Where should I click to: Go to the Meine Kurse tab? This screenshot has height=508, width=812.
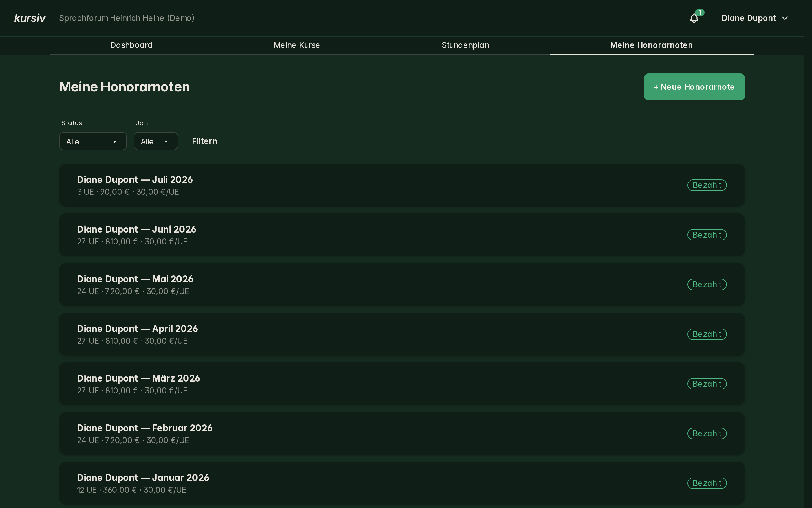pos(297,45)
